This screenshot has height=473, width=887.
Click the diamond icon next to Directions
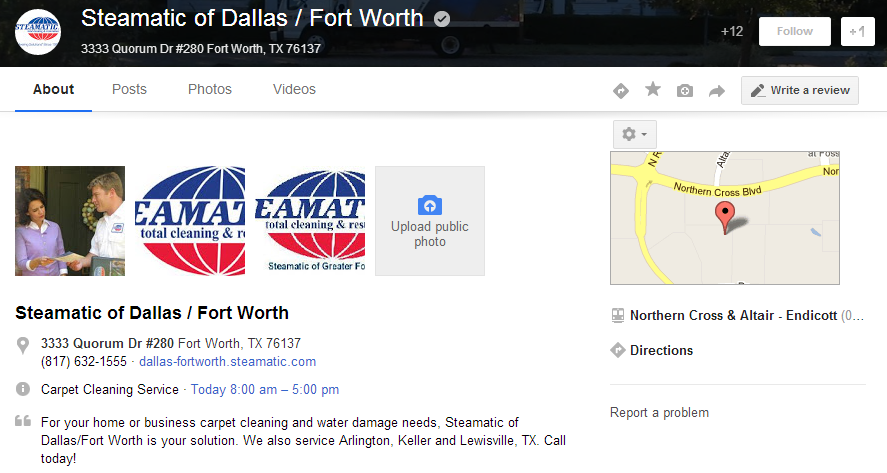[x=618, y=350]
